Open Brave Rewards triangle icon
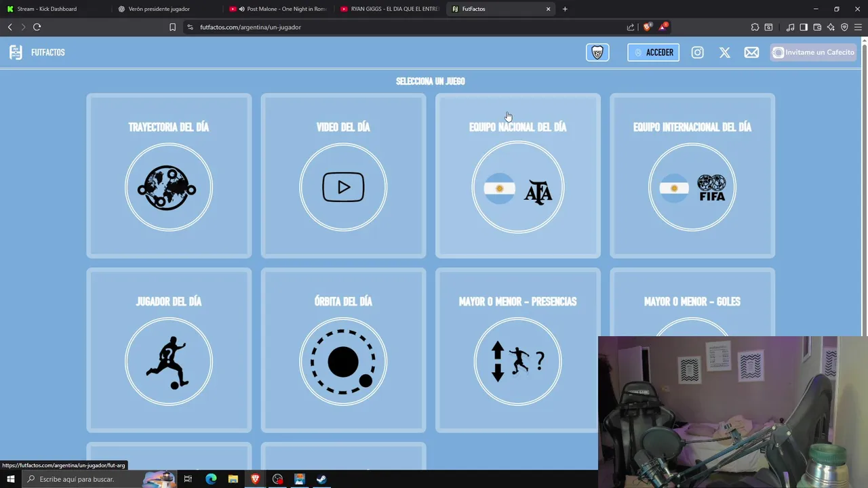 click(664, 27)
